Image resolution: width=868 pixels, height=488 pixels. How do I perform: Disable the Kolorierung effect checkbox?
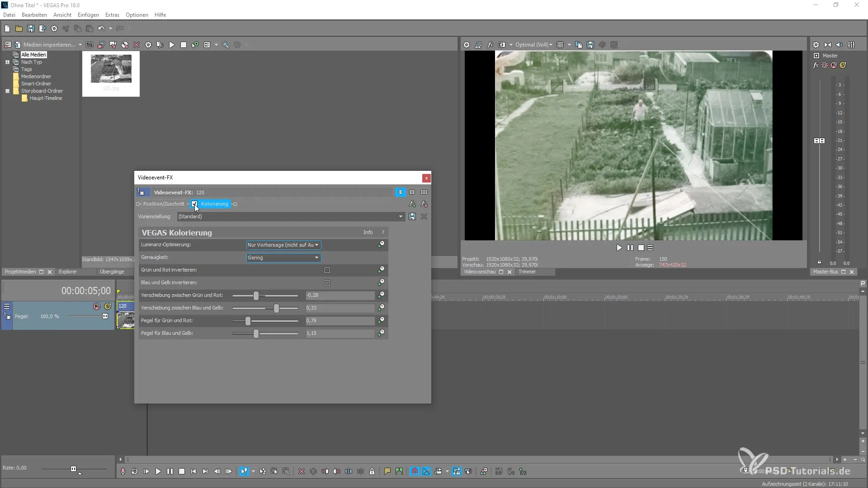(194, 204)
